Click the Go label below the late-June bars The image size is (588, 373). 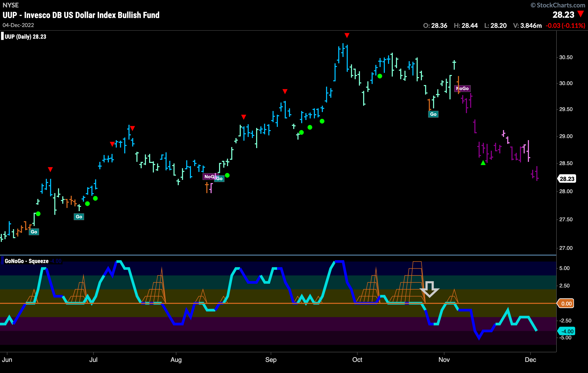pyautogui.click(x=79, y=217)
